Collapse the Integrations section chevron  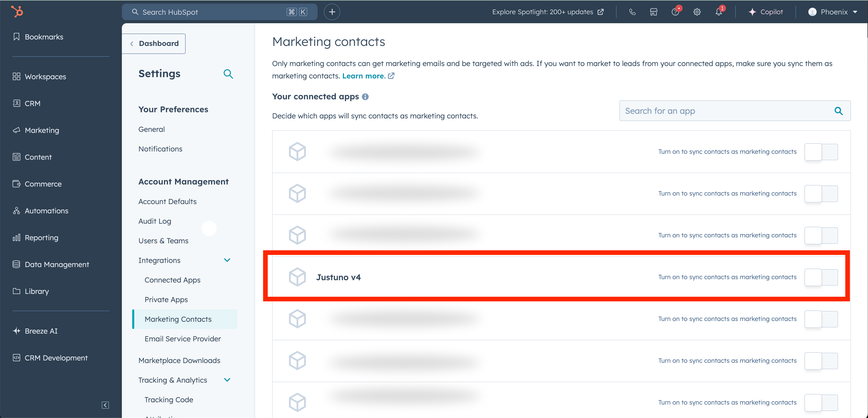click(227, 260)
